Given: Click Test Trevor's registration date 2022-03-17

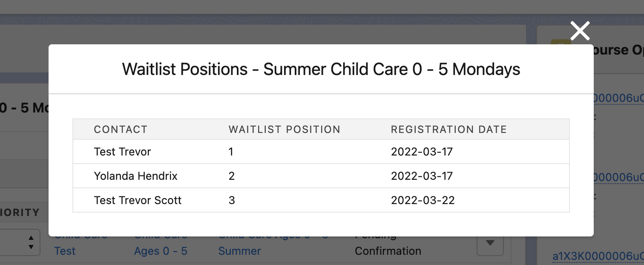Looking at the screenshot, I should (422, 151).
